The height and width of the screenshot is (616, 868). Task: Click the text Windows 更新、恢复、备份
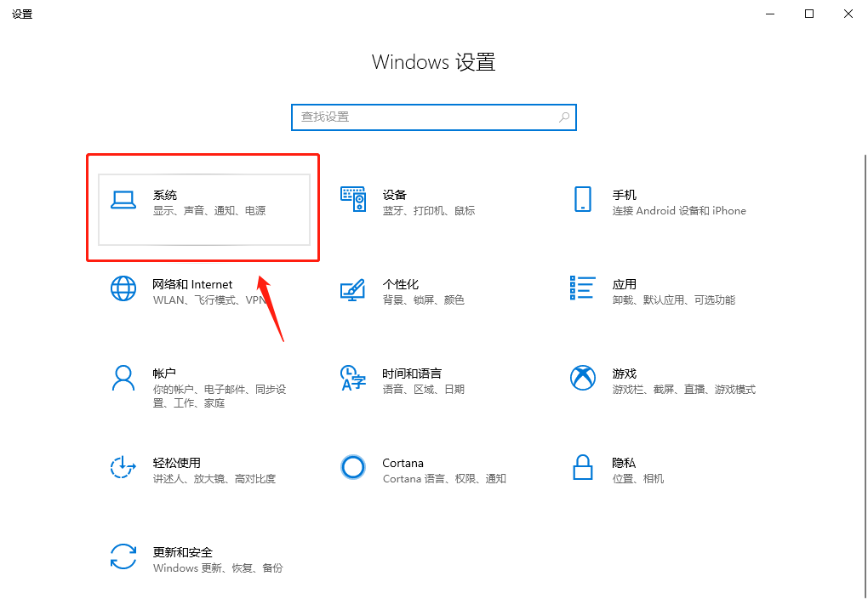point(218,568)
